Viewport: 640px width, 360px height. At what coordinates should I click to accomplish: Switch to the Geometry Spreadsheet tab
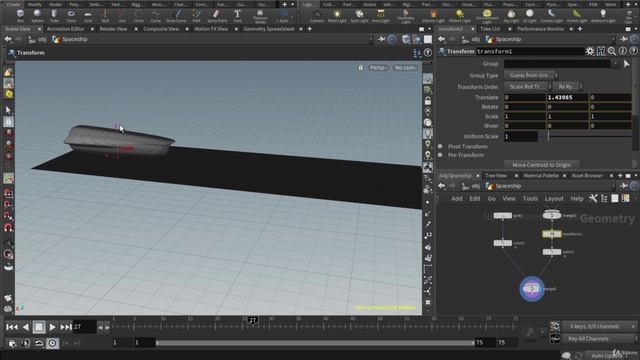pyautogui.click(x=269, y=29)
